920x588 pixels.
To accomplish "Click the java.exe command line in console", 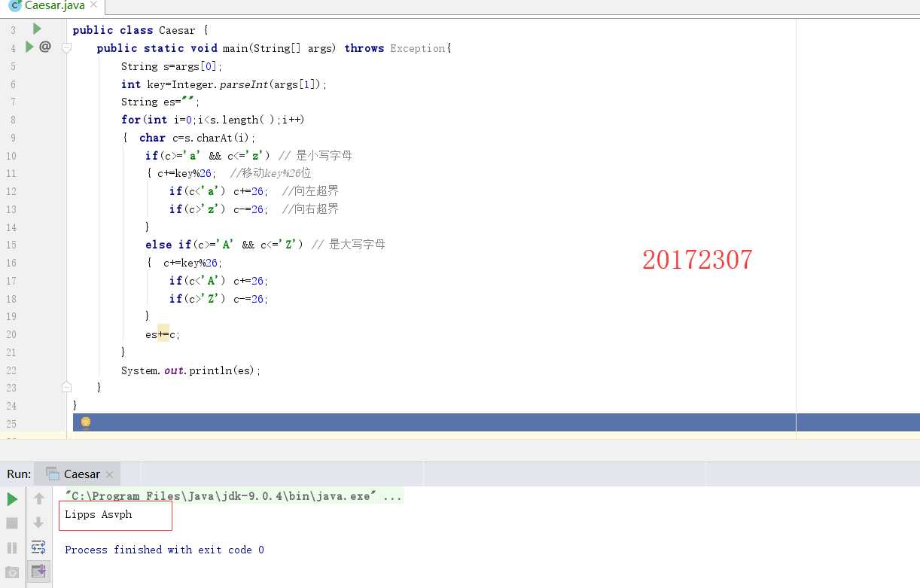I will tap(233, 496).
